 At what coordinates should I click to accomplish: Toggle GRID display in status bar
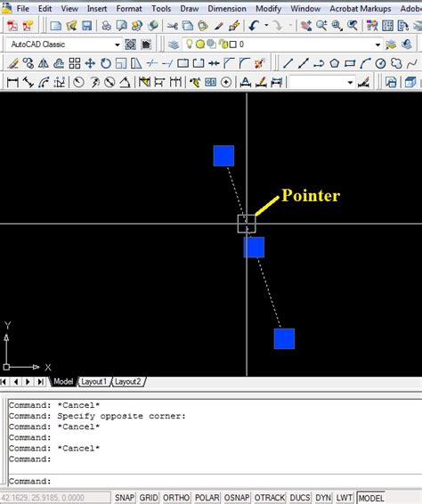pyautogui.click(x=148, y=498)
